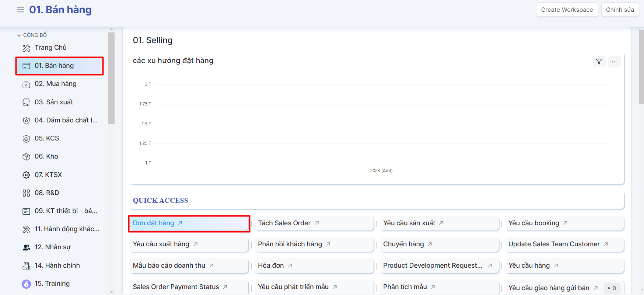Open the Hóa đơn quick access link
Screen dimensions: 644x295
271,265
